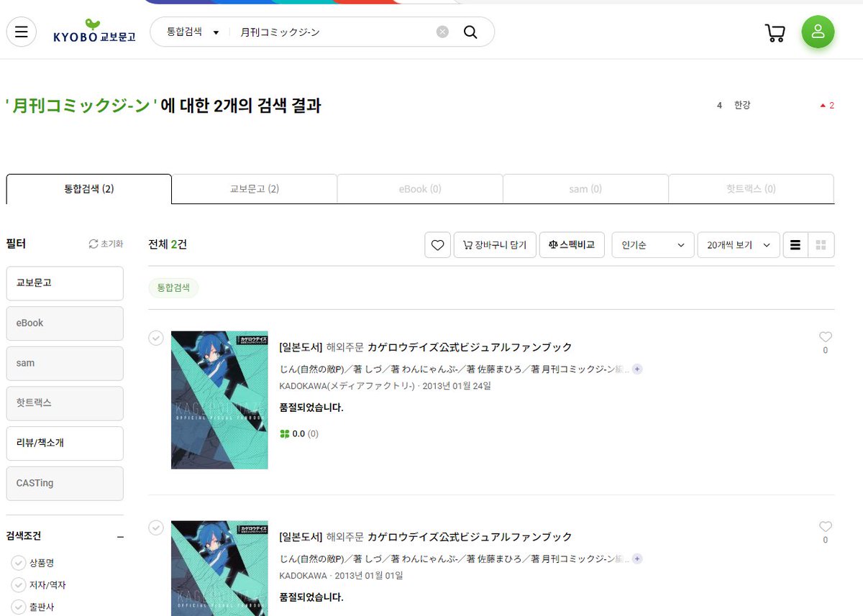The height and width of the screenshot is (616, 863).
Task: Switch to list view layout
Action: (x=795, y=245)
